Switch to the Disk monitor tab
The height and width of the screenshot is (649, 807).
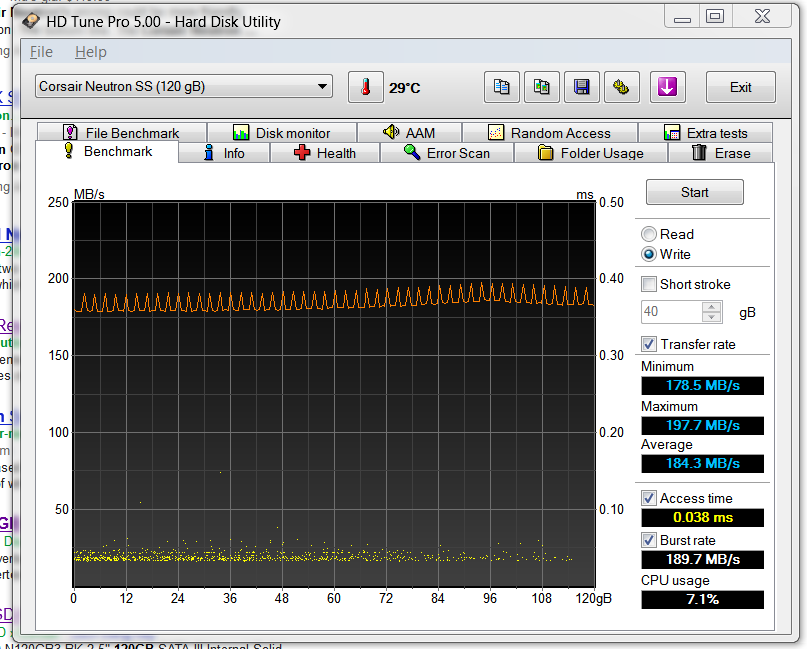pos(282,133)
